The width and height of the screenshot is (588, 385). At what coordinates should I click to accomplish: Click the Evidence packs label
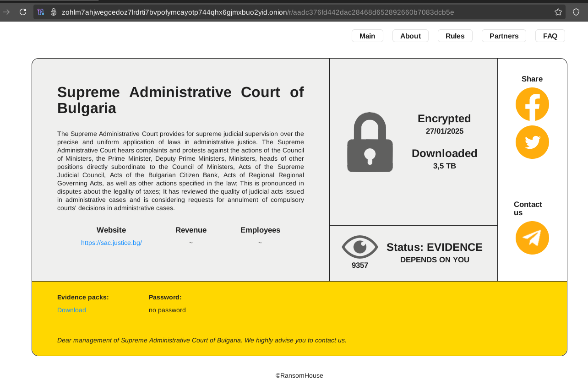(83, 297)
